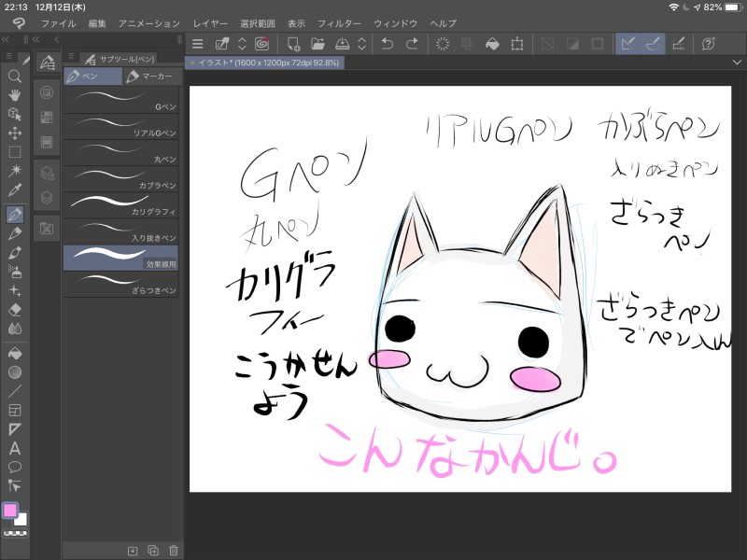The image size is (747, 560).
Task: Open the help question-mark icon in command bar
Action: tap(709, 44)
